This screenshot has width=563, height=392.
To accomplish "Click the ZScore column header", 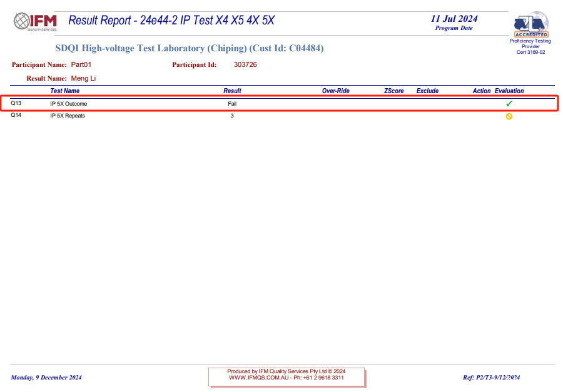I will pyautogui.click(x=394, y=91).
